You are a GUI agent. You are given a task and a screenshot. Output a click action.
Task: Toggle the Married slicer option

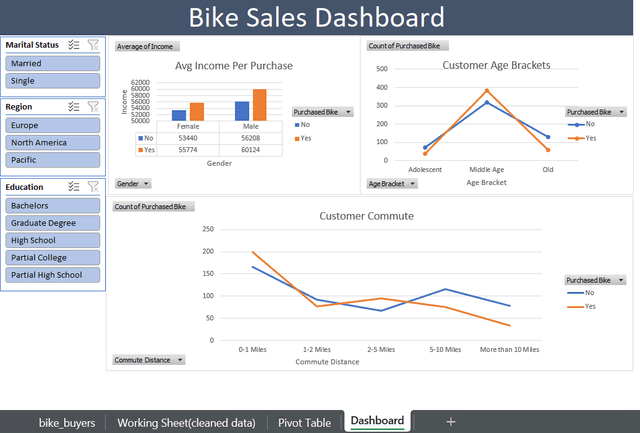tap(53, 63)
